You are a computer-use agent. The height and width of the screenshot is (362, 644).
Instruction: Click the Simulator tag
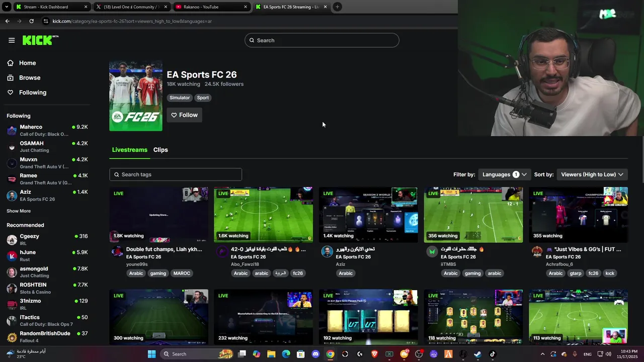[x=180, y=98]
